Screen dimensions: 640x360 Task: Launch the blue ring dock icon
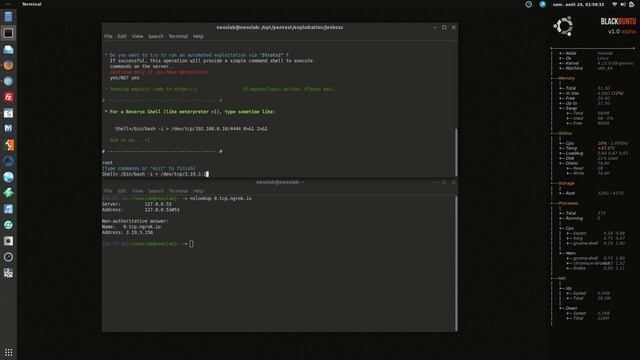8,257
